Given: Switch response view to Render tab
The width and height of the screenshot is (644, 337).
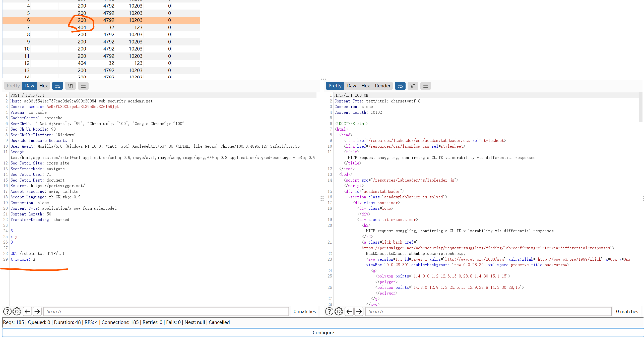Looking at the screenshot, I should 382,86.
